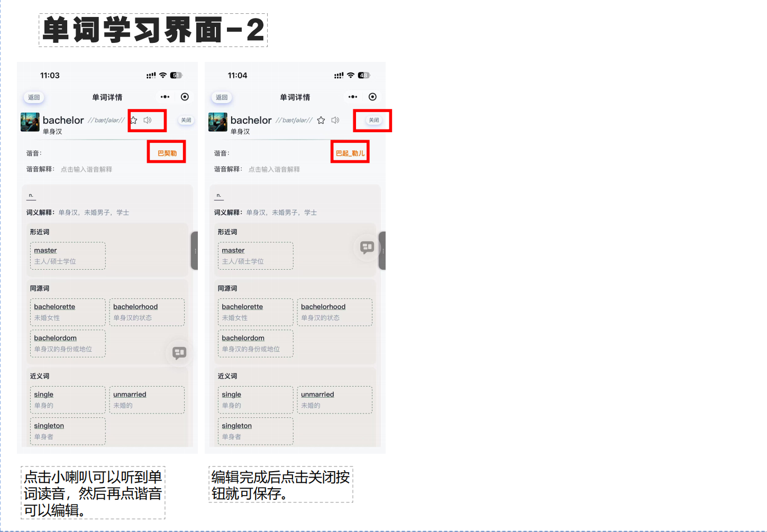Edit the 巴起_勒儿 homophone field
Viewport: 767px width, 532px height.
pos(350,153)
